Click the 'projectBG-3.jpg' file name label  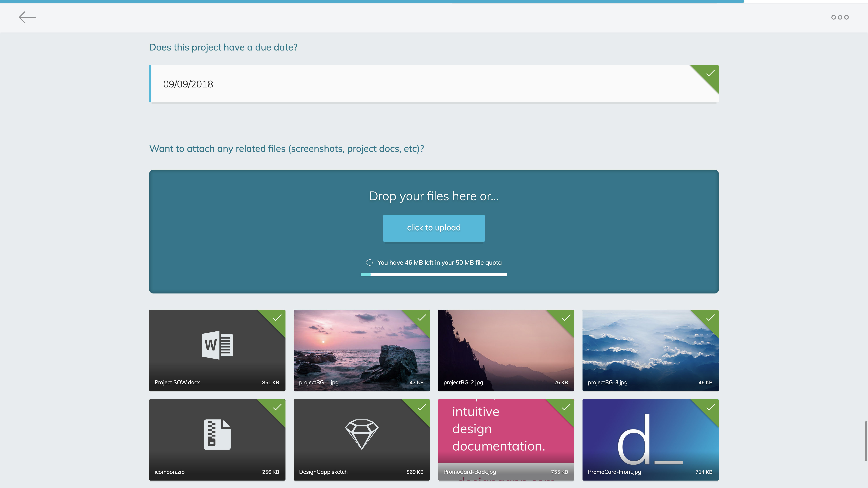coord(608,383)
